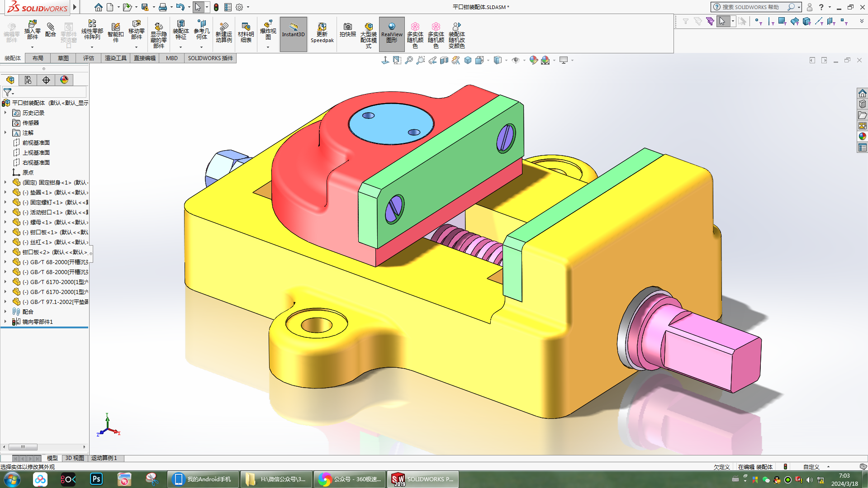
Task: Open Apply Scene dropdown arrow
Action: pos(554,60)
